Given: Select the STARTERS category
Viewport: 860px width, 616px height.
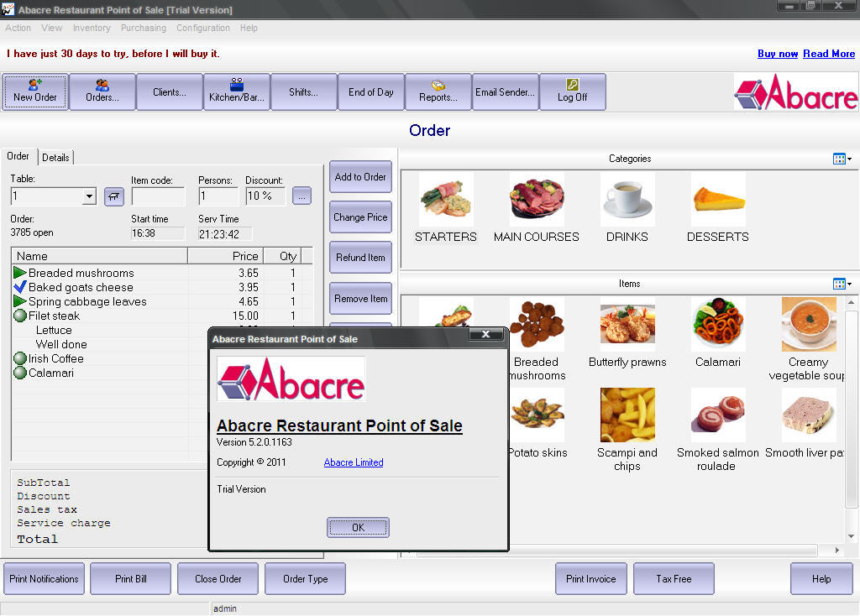Looking at the screenshot, I should click(446, 200).
